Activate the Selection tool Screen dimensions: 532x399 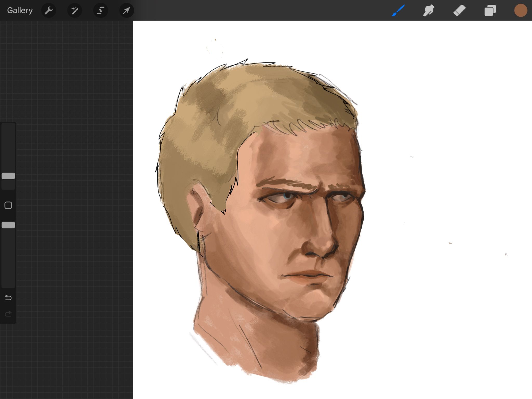tap(101, 10)
